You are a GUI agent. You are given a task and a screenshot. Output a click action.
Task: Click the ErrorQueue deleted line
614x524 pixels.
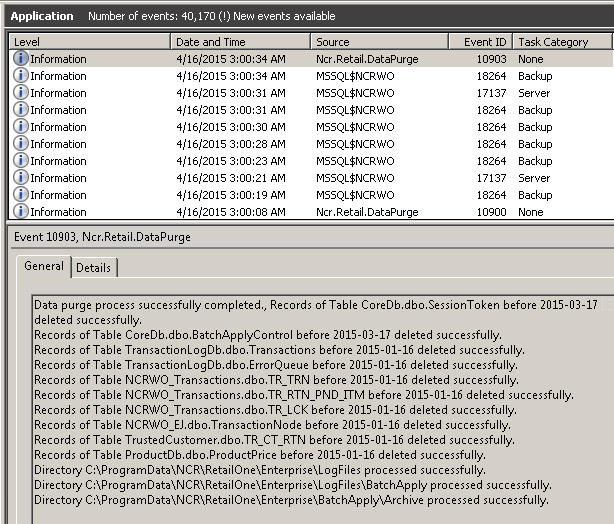276,365
